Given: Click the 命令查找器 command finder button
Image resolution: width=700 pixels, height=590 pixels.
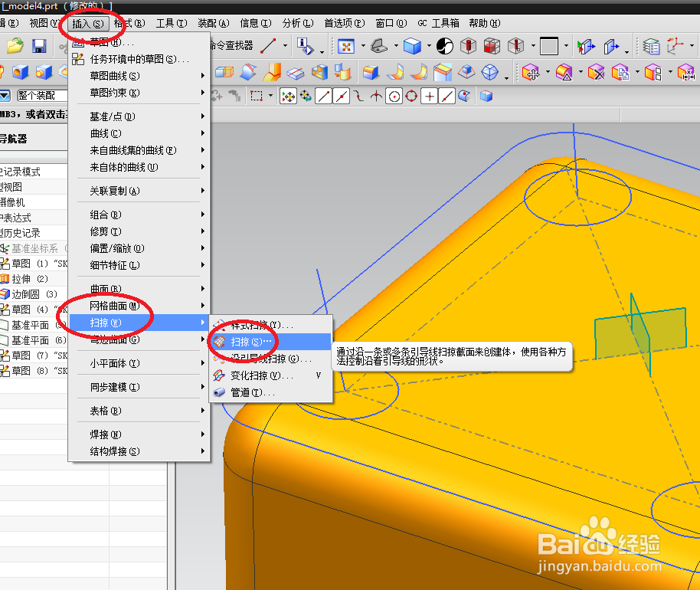Looking at the screenshot, I should click(231, 45).
